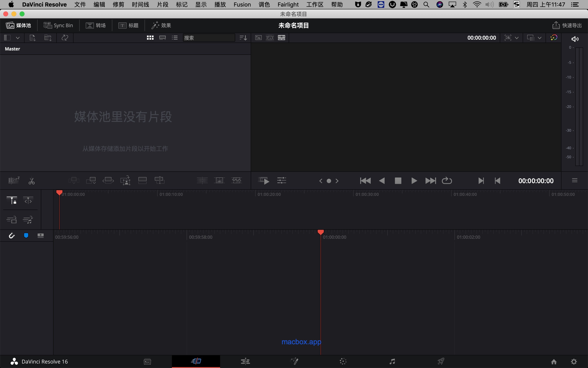
Task: Go to last frame of timeline
Action: click(431, 181)
